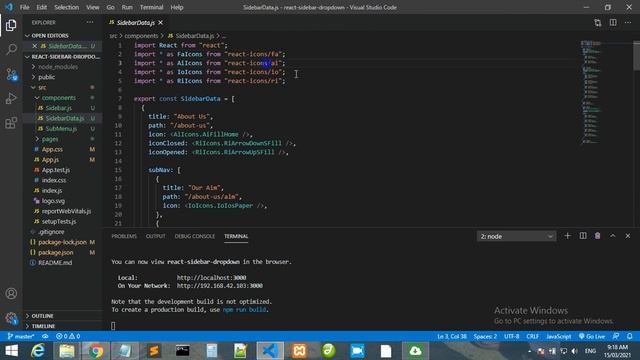Open the Source Control view
The height and width of the screenshot is (360, 640).
[11, 74]
